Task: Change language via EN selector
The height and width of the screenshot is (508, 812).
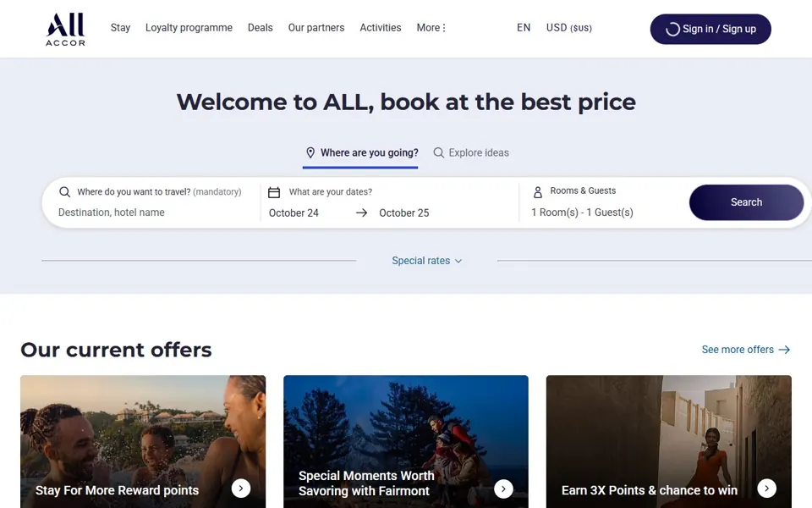Action: pyautogui.click(x=524, y=27)
